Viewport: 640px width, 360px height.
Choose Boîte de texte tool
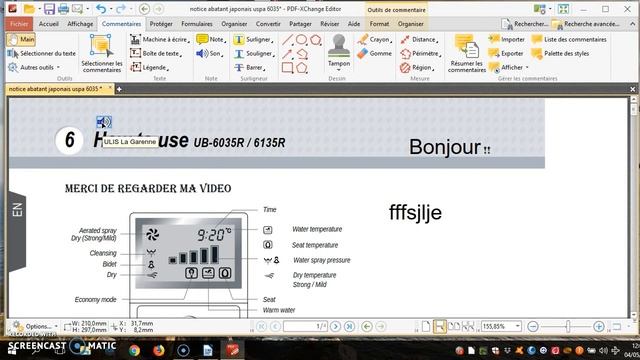point(156,53)
